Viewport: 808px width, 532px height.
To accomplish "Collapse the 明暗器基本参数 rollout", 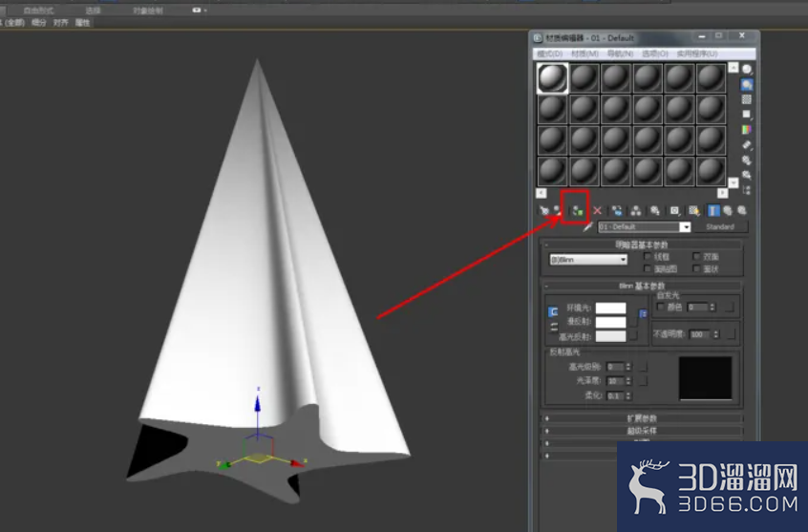I will tap(642, 245).
